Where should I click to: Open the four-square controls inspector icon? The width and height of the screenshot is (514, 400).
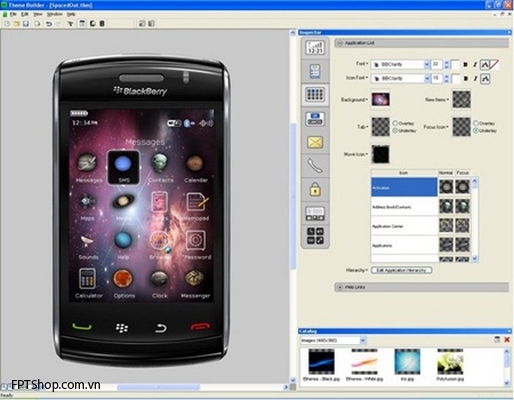[x=315, y=236]
